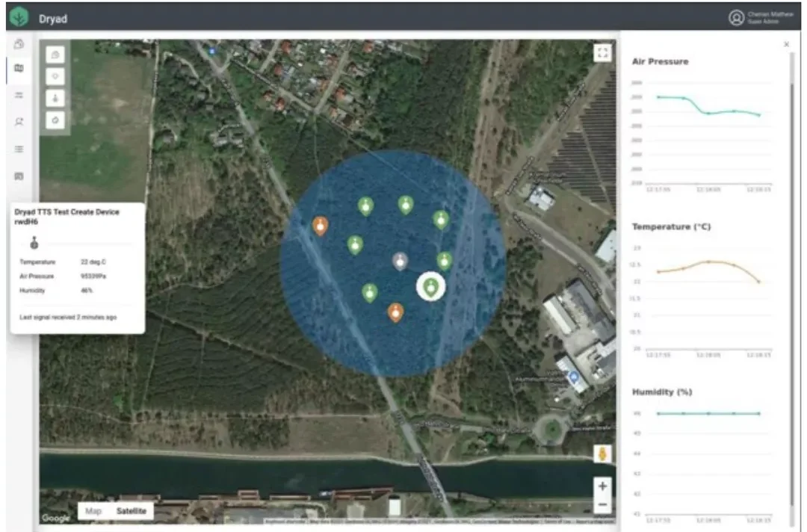Close the sensor charts side panel
This screenshot has height=532, width=807.
786,45
